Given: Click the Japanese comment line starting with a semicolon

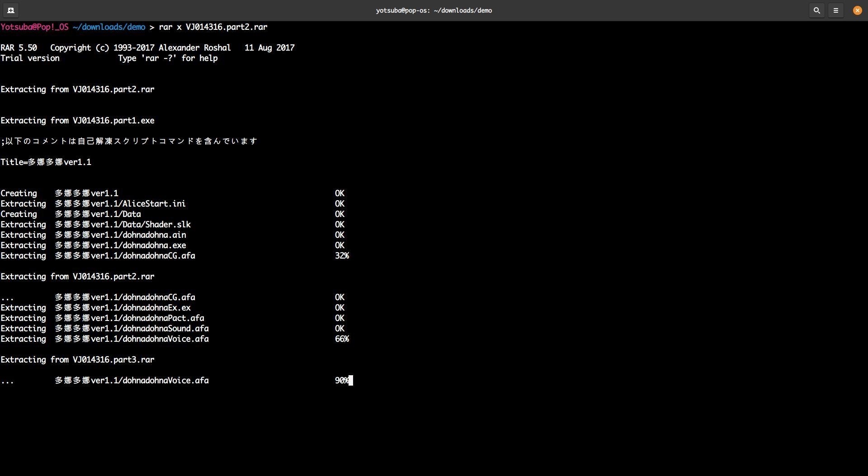Looking at the screenshot, I should pyautogui.click(x=129, y=141).
